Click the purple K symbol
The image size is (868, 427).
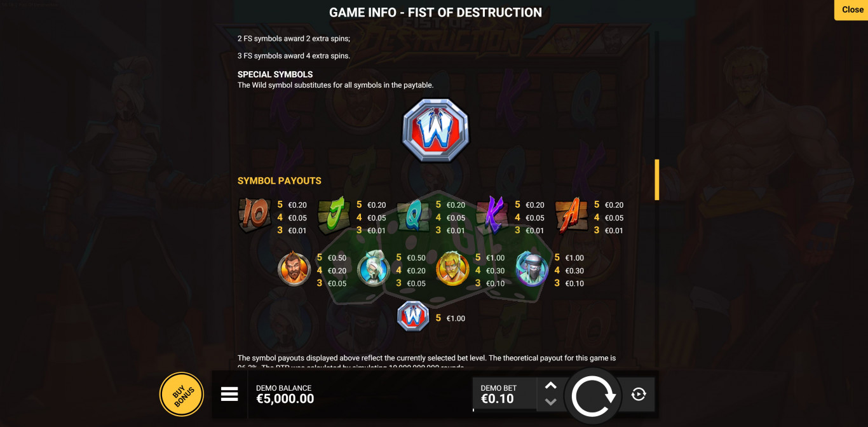tap(492, 215)
